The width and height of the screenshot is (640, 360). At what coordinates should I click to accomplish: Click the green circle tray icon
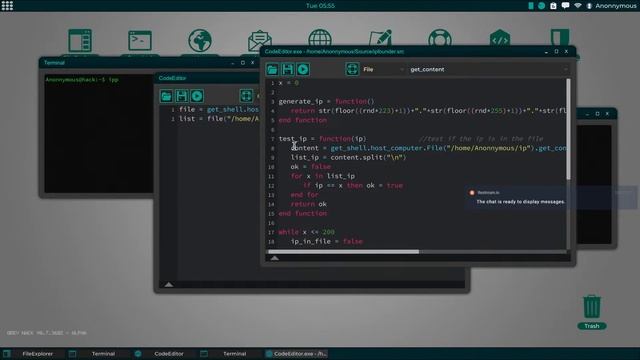(x=541, y=6)
